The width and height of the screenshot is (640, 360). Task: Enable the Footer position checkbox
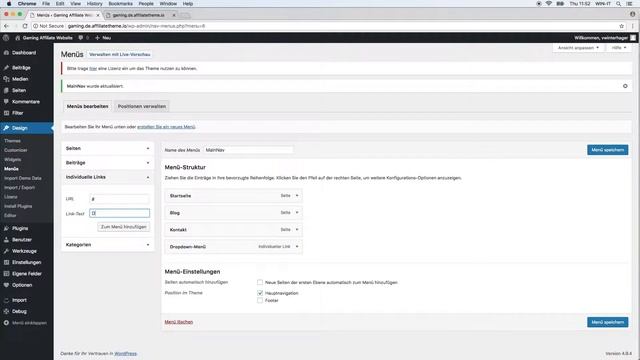pyautogui.click(x=260, y=300)
